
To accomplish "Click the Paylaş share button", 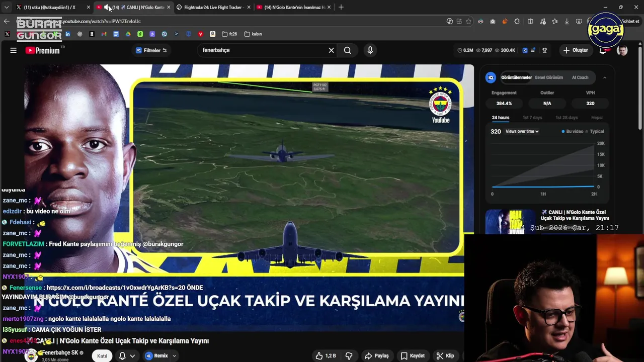I will pyautogui.click(x=377, y=356).
